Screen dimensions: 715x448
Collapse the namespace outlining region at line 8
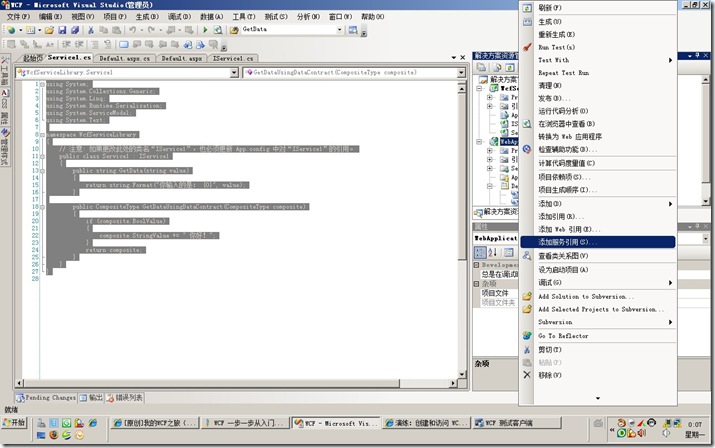click(42, 135)
